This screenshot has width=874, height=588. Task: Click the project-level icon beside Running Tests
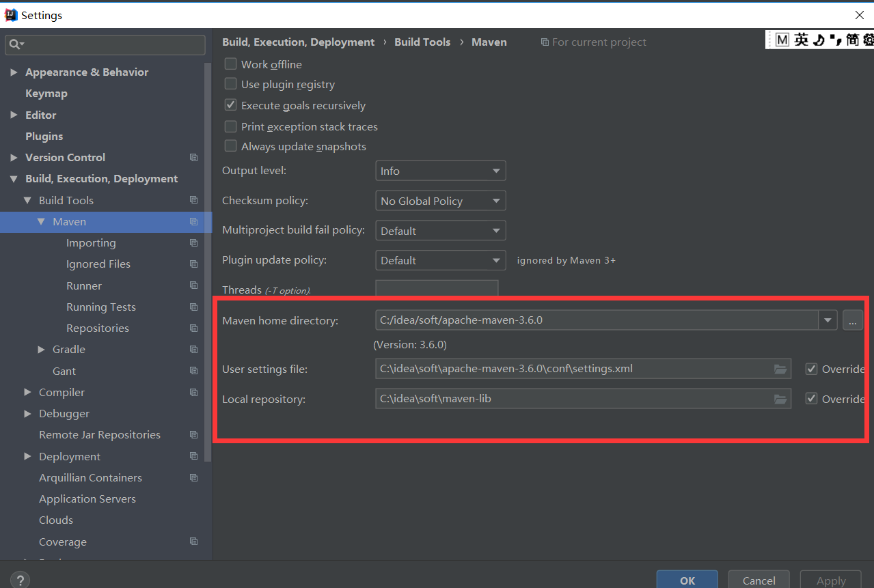point(194,307)
